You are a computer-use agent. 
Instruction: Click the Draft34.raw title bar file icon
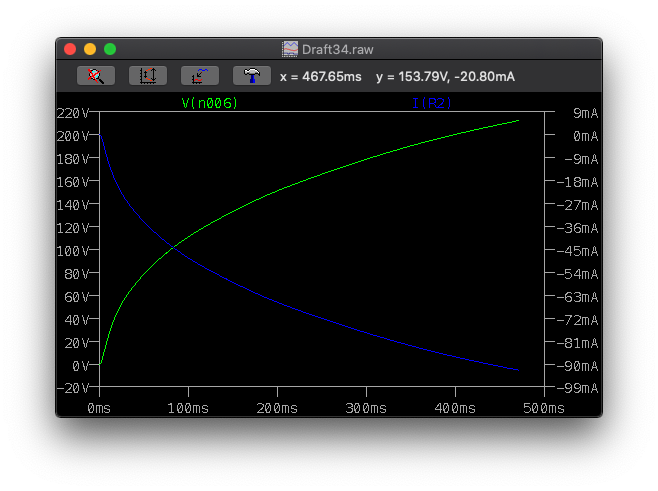pos(290,49)
